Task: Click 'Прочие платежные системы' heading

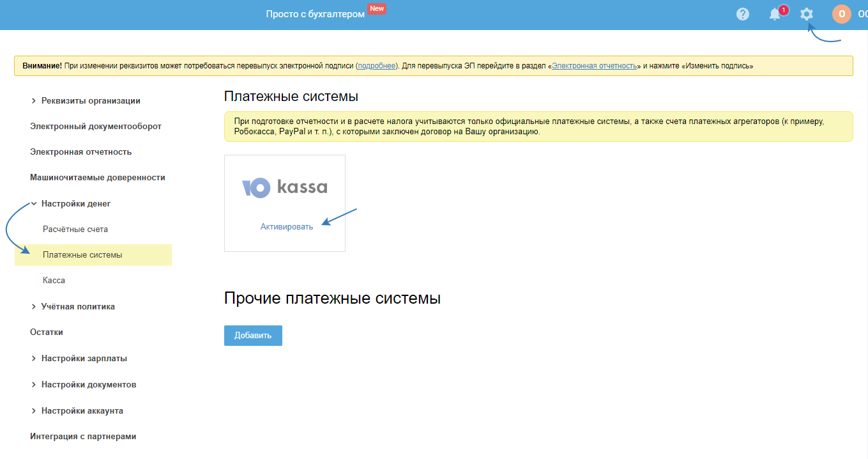Action: pos(332,298)
